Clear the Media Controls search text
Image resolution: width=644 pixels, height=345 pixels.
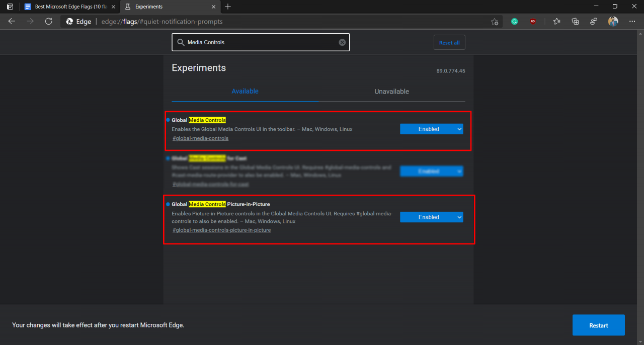[x=342, y=42]
